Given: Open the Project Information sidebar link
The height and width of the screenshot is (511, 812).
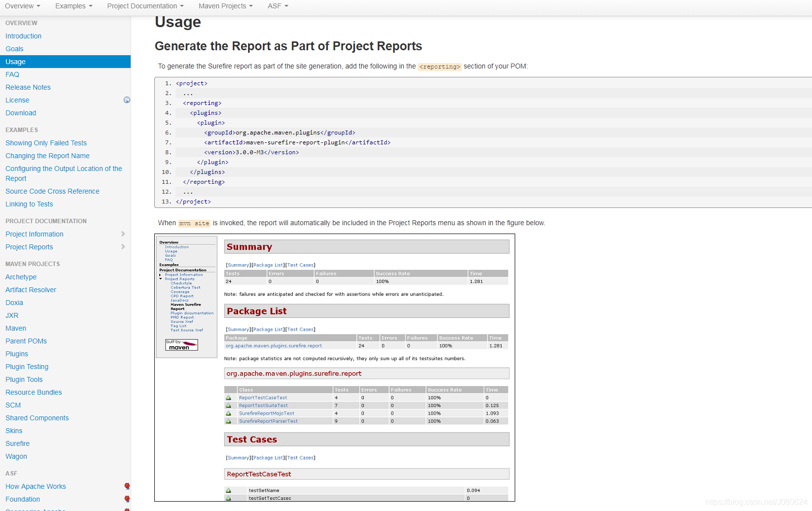Looking at the screenshot, I should pos(35,234).
